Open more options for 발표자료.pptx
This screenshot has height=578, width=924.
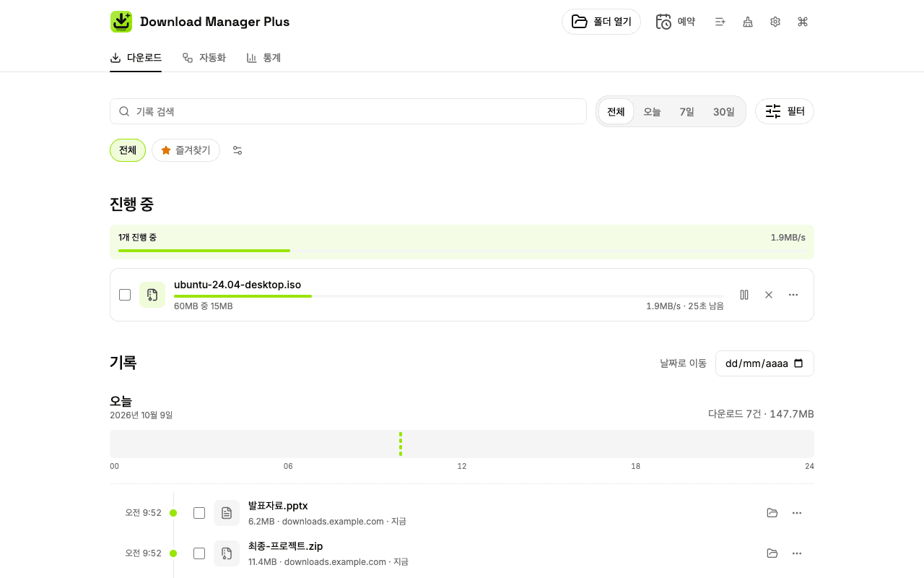click(797, 513)
